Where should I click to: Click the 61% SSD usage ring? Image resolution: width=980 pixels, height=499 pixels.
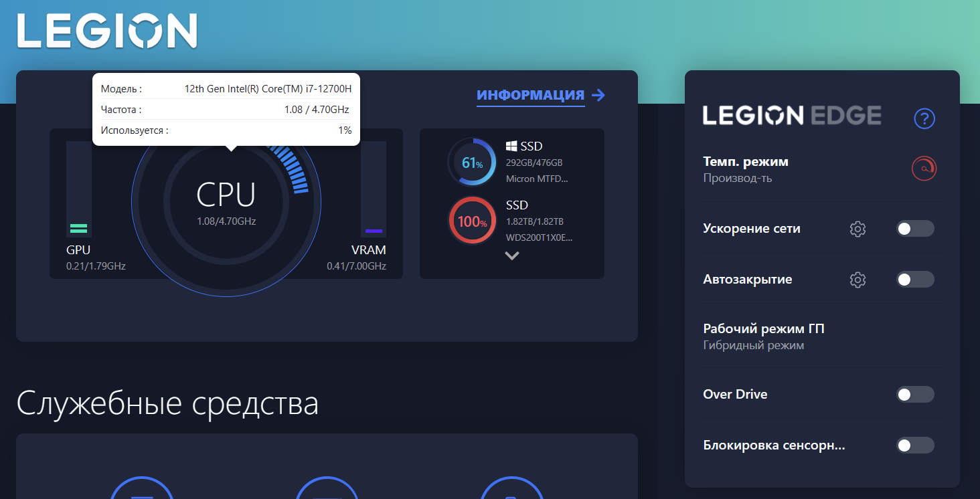[472, 162]
